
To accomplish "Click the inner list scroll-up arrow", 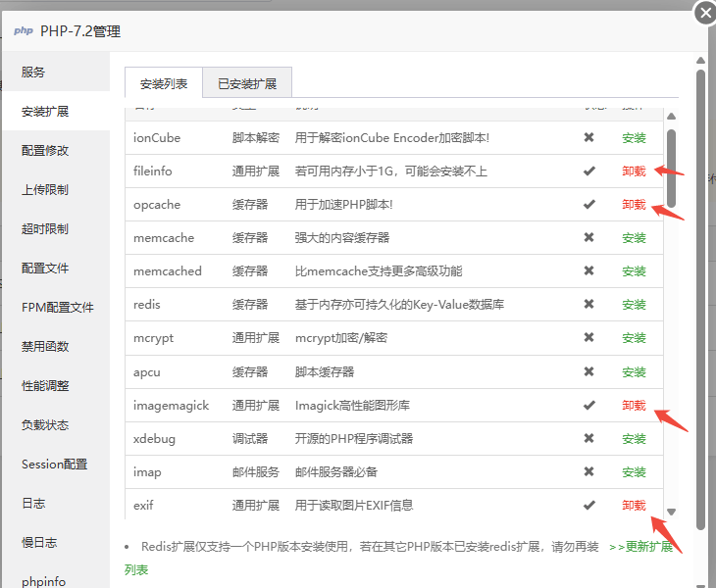I will tap(671, 117).
